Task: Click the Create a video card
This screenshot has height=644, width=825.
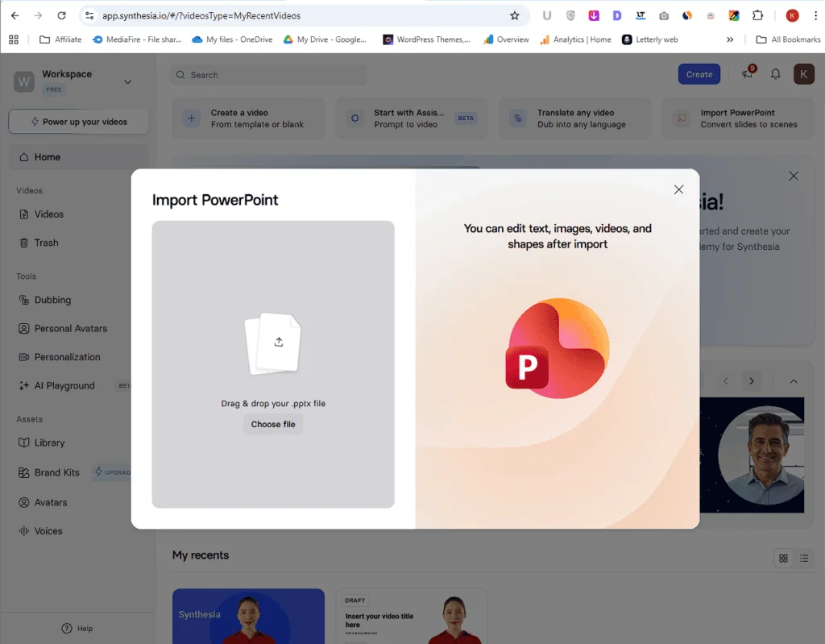Action: point(248,118)
